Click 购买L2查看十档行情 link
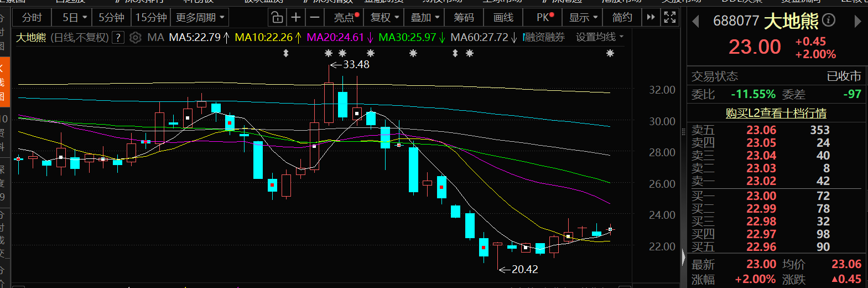This screenshot has width=868, height=288. point(776,113)
